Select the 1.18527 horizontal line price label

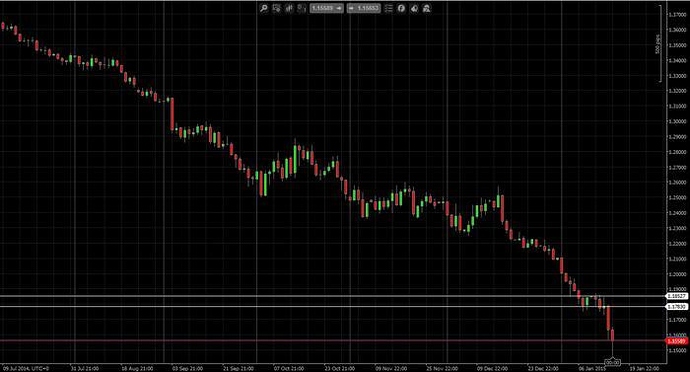click(x=677, y=296)
